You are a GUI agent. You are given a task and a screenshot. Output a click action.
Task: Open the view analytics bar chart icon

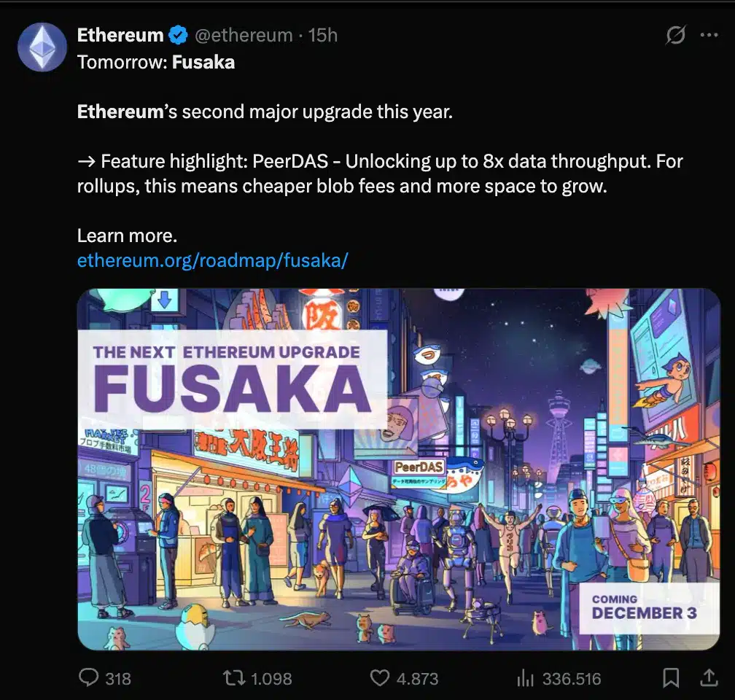525,678
